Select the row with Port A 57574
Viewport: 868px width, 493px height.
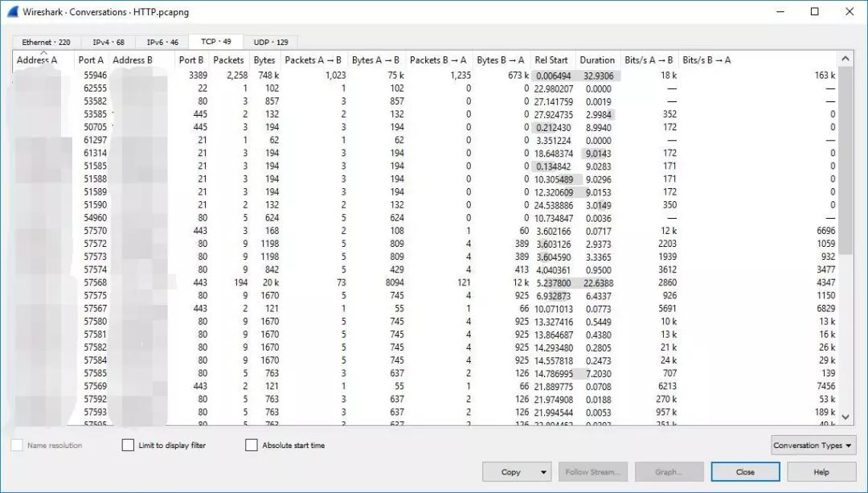[425, 269]
